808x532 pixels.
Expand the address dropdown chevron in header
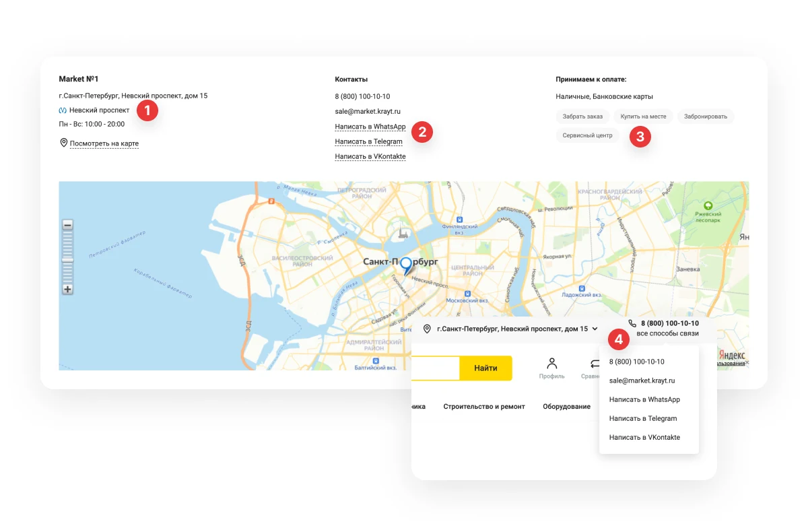pyautogui.click(x=595, y=329)
